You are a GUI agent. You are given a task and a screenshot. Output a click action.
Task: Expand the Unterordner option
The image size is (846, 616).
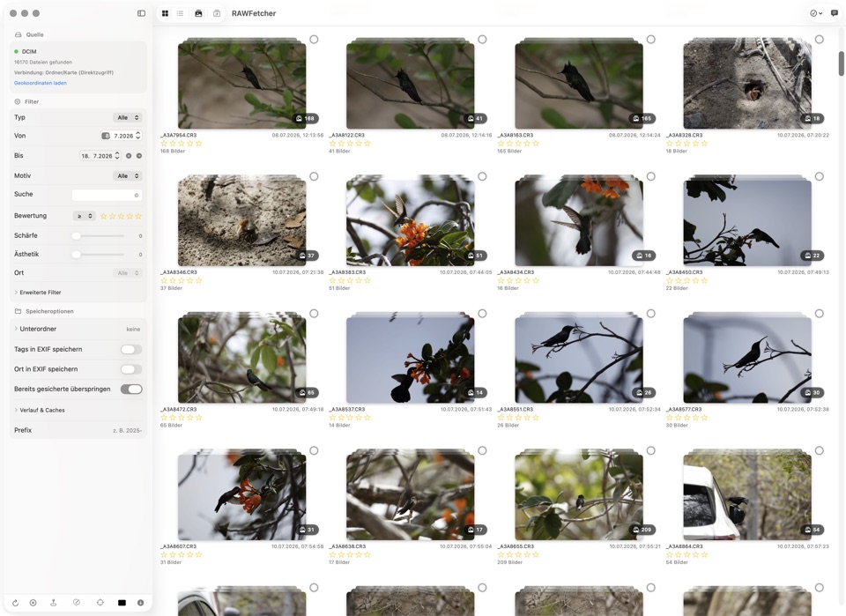[35, 329]
